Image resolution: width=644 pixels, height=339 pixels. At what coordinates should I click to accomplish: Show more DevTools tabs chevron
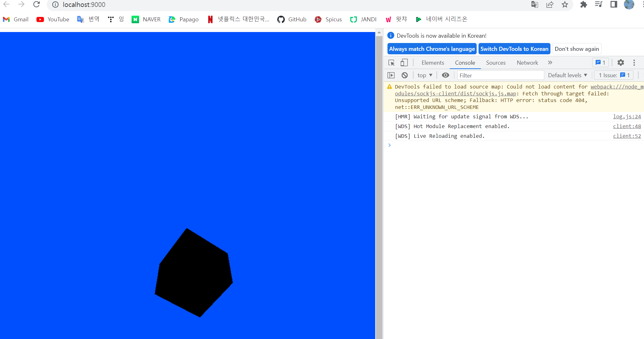pos(550,63)
